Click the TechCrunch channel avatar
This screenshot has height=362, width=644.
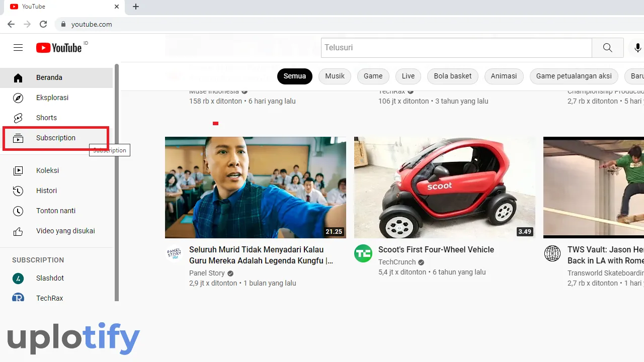tap(363, 253)
